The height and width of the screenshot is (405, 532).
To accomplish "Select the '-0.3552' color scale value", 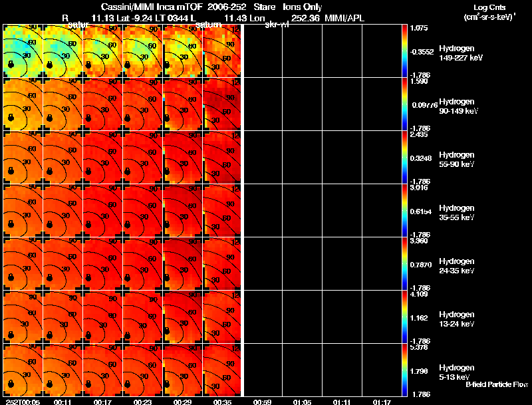I will click(422, 52).
